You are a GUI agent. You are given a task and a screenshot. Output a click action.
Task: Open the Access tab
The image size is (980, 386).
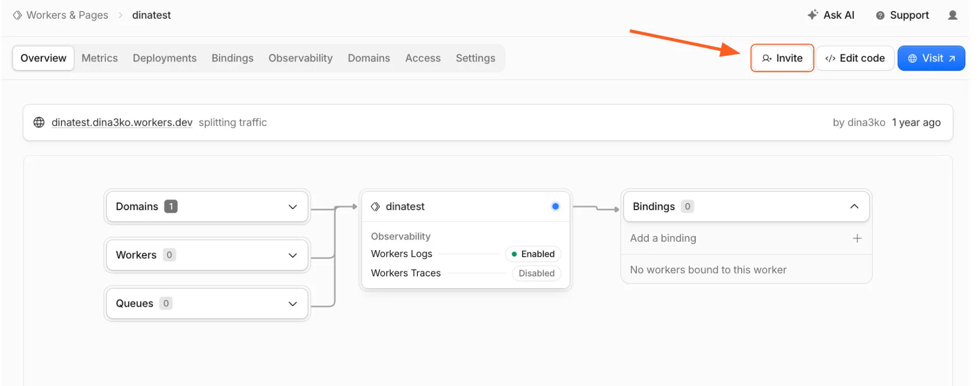tap(423, 58)
